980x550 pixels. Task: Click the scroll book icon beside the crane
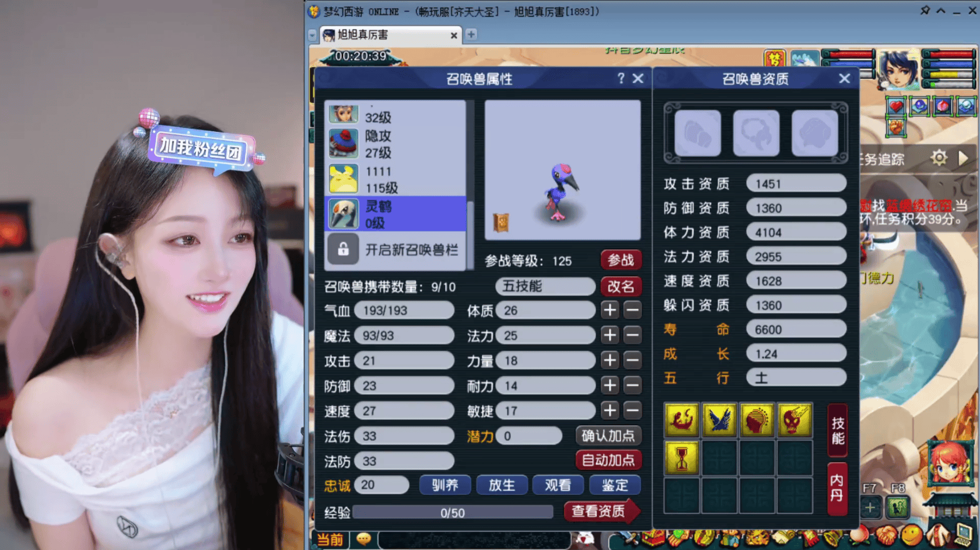[x=501, y=222]
